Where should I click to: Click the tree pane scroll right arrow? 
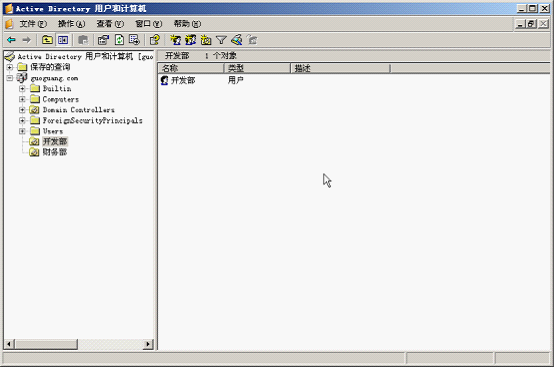pyautogui.click(x=148, y=344)
